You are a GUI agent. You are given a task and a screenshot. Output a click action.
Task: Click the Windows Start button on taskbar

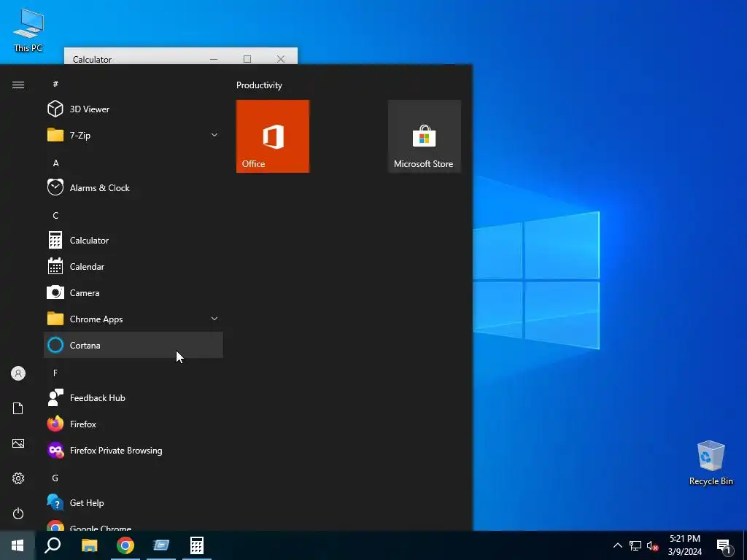[18, 545]
